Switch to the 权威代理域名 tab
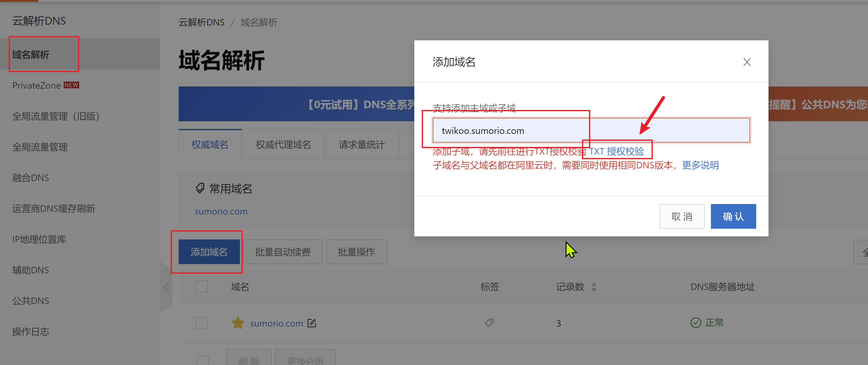 [x=283, y=145]
